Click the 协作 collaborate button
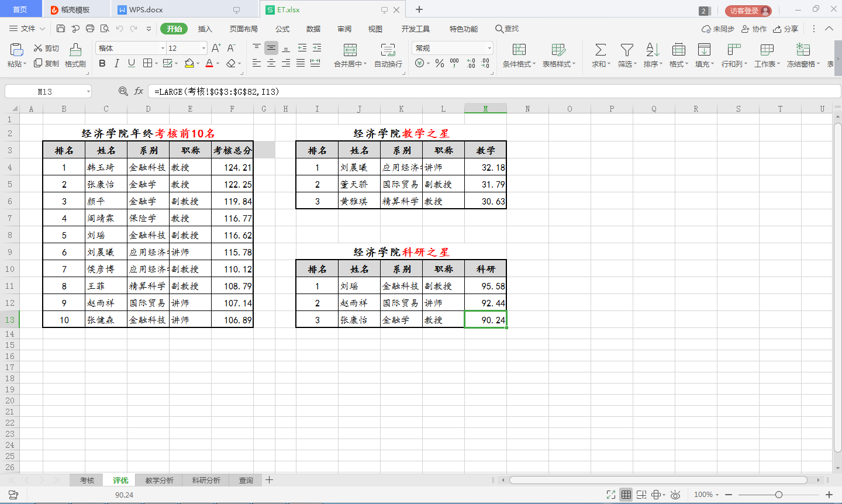842x504 pixels. [754, 29]
